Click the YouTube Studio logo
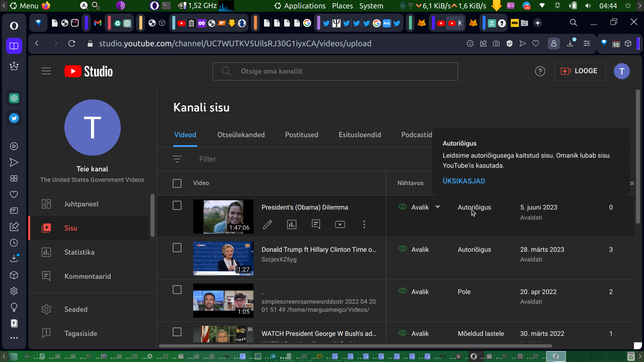The height and width of the screenshot is (362, 644). 89,71
